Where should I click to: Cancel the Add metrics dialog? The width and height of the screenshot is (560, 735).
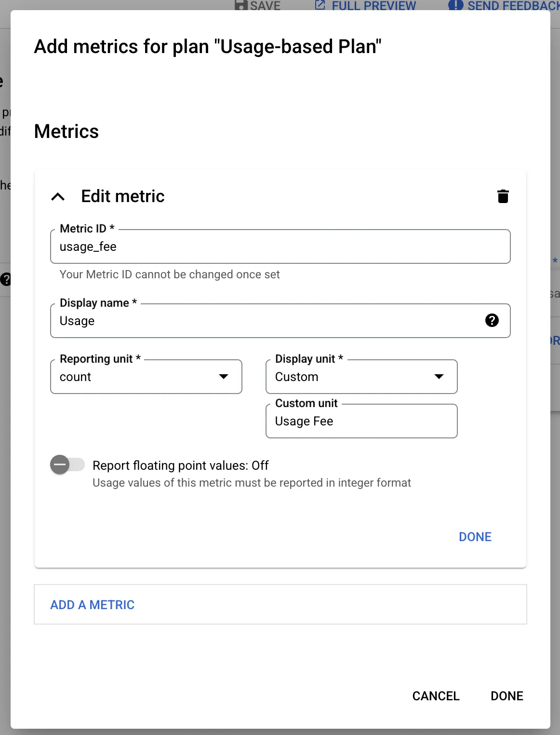pos(435,695)
